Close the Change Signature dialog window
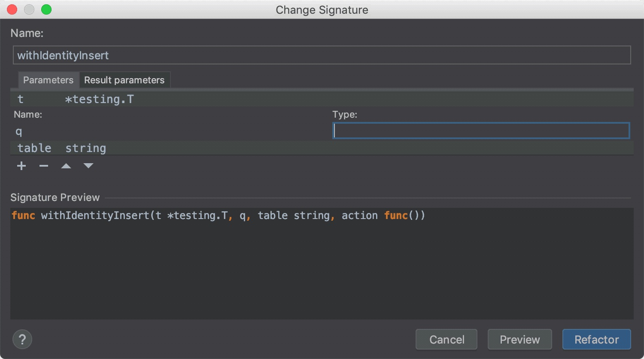 tap(12, 9)
